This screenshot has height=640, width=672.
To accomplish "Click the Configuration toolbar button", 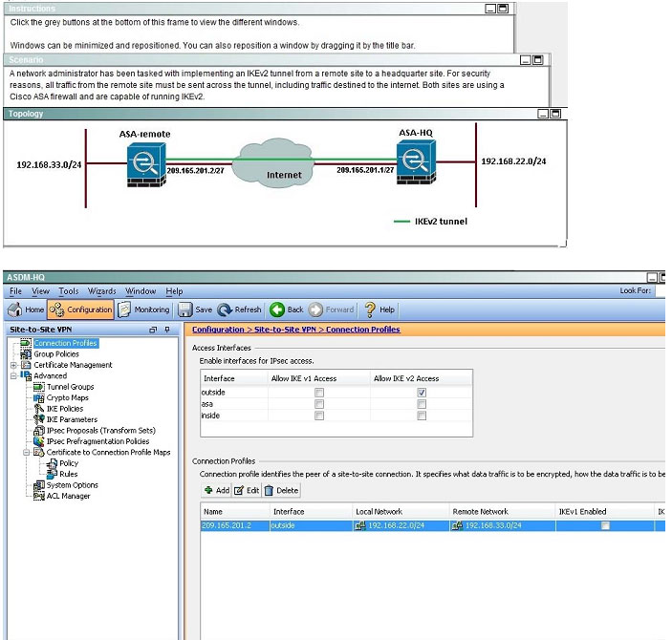I will click(x=80, y=309).
